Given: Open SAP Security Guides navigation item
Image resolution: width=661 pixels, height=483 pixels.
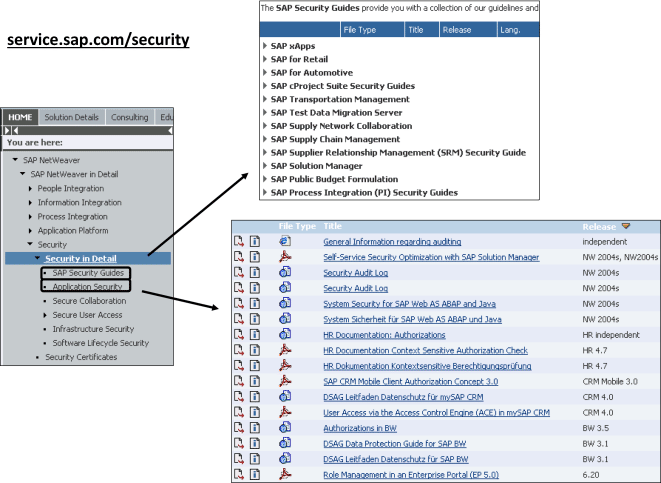Looking at the screenshot, I should (88, 273).
